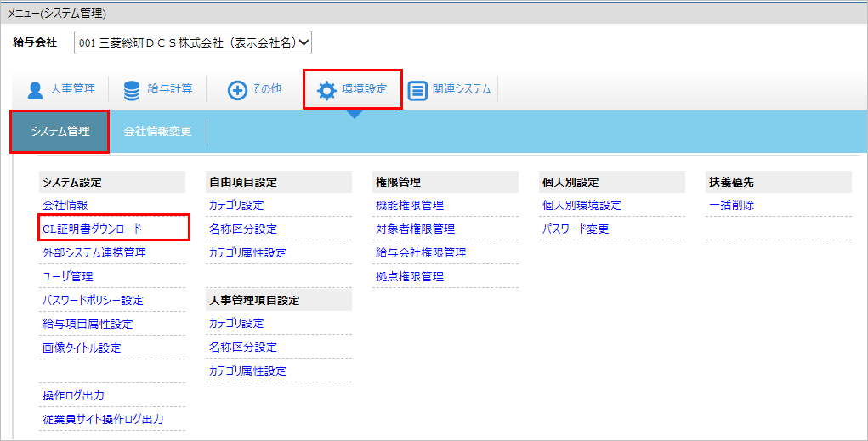868x441 pixels.
Task: Open 従業員サイト操作ログ出力 link
Action: (x=103, y=420)
